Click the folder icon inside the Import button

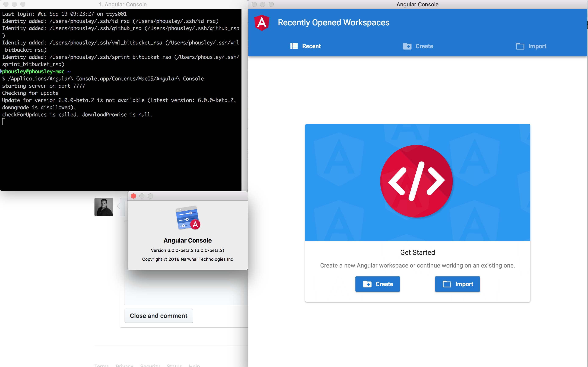click(447, 284)
